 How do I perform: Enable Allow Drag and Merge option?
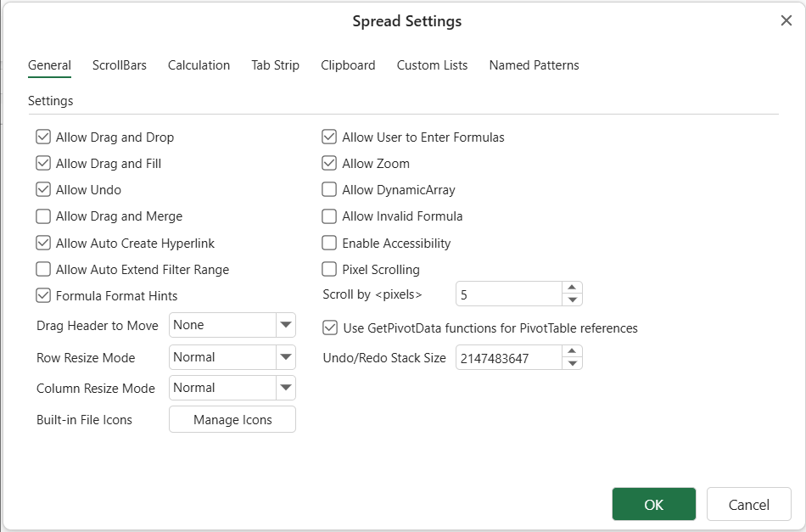tap(43, 216)
